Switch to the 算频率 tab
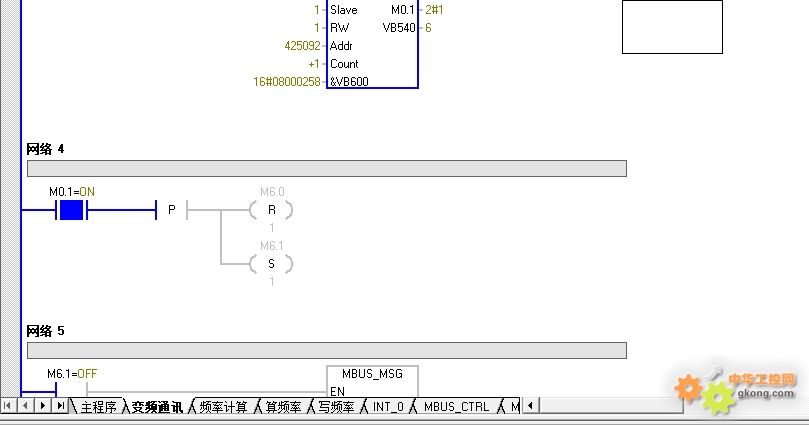This screenshot has width=809, height=425. click(x=283, y=406)
